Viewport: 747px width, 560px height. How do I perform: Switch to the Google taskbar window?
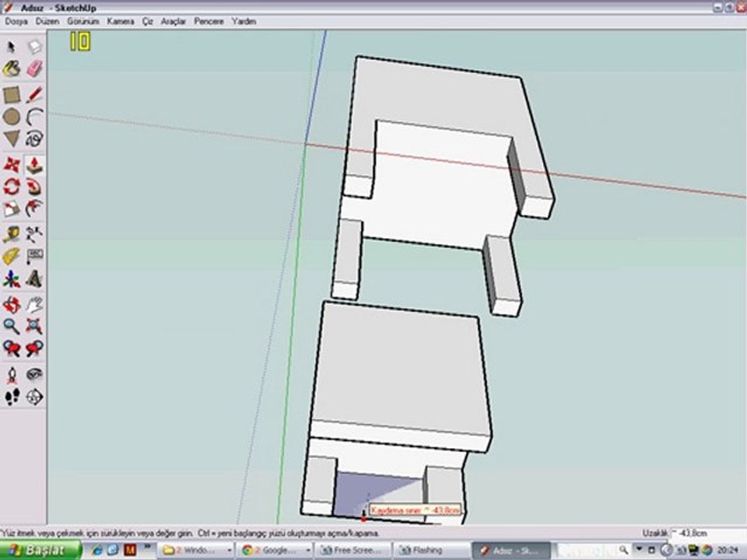coord(274,550)
